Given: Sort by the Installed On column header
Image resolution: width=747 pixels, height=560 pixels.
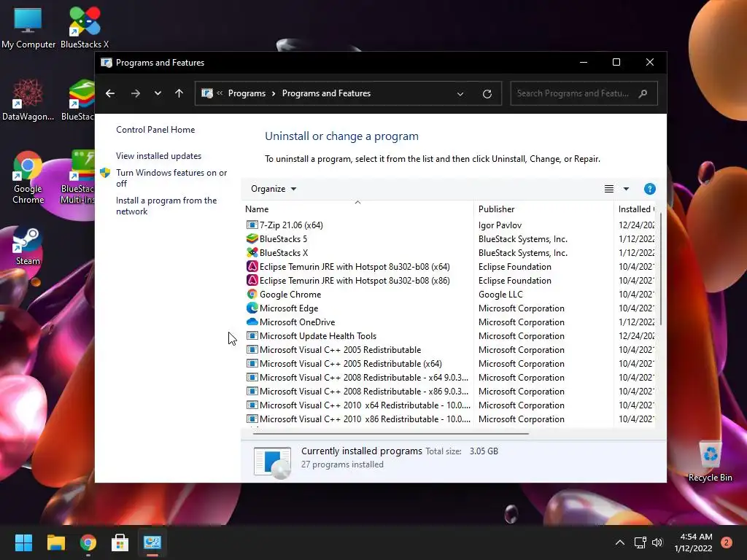Looking at the screenshot, I should pos(635,209).
